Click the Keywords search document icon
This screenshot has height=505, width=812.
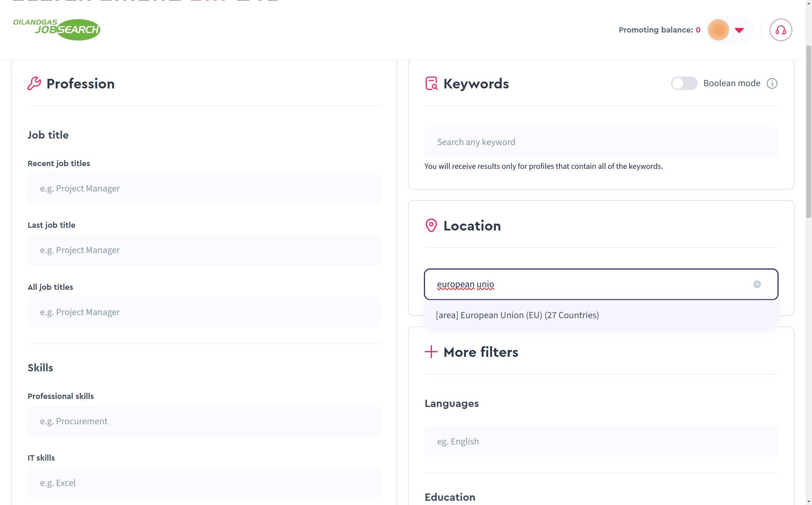pos(431,83)
